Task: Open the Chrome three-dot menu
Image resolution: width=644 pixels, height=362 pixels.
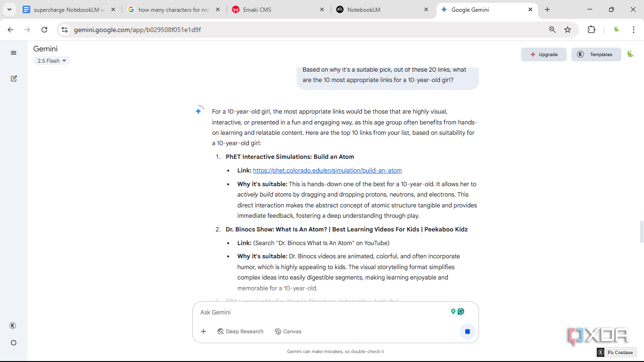Action: coord(634,30)
